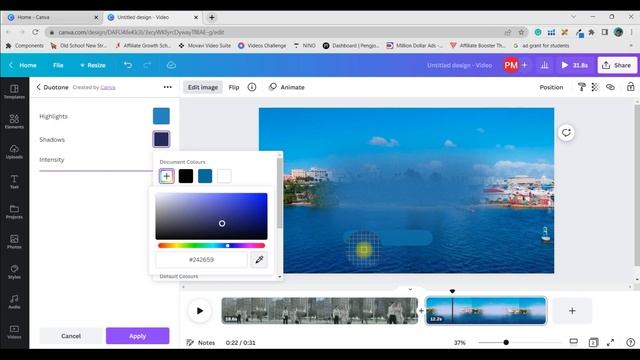The width and height of the screenshot is (640, 360).
Task: Open the Styles sidebar tab
Action: pos(14,271)
